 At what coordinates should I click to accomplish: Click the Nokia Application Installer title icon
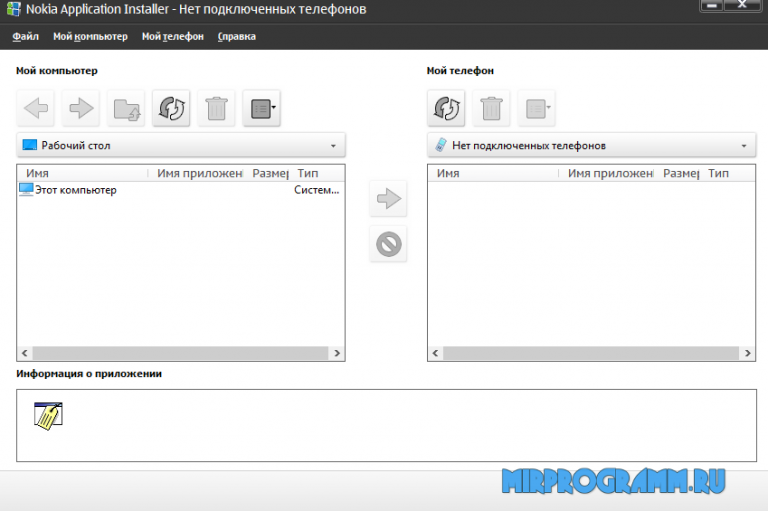(x=13, y=9)
